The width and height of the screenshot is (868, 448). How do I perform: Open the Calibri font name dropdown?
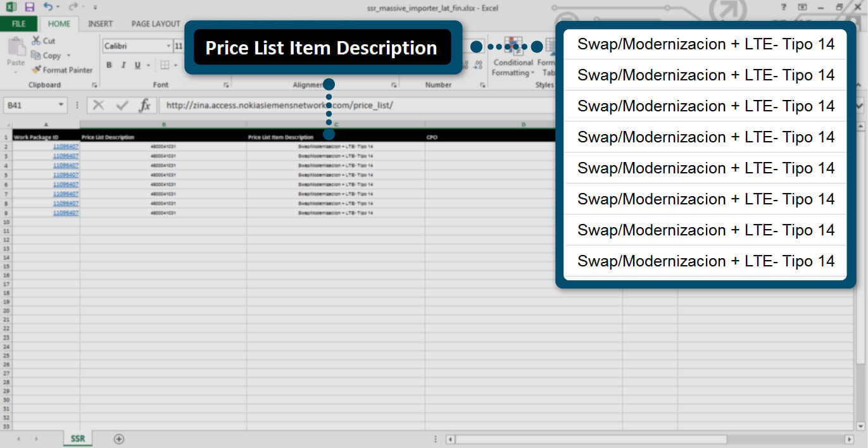tap(168, 46)
